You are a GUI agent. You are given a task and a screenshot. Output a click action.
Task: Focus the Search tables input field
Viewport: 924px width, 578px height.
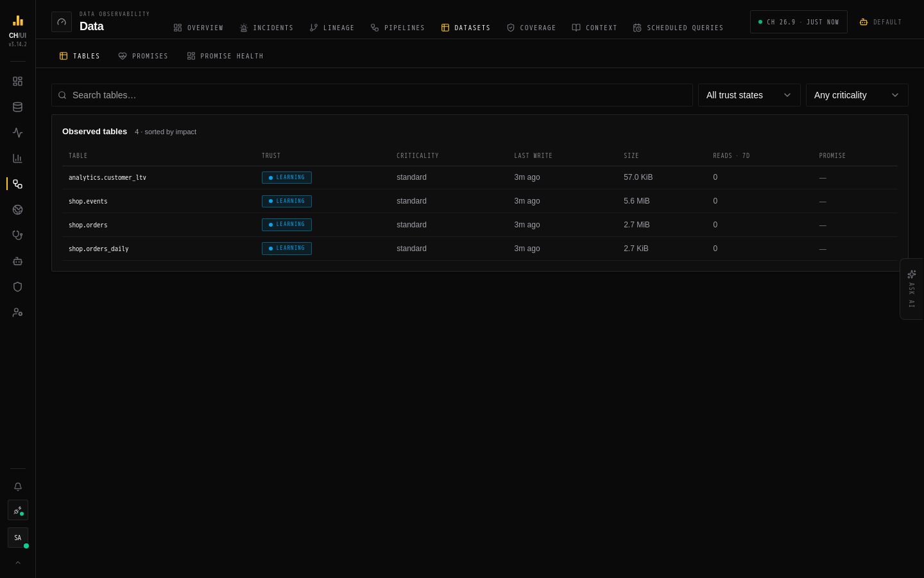pos(372,95)
